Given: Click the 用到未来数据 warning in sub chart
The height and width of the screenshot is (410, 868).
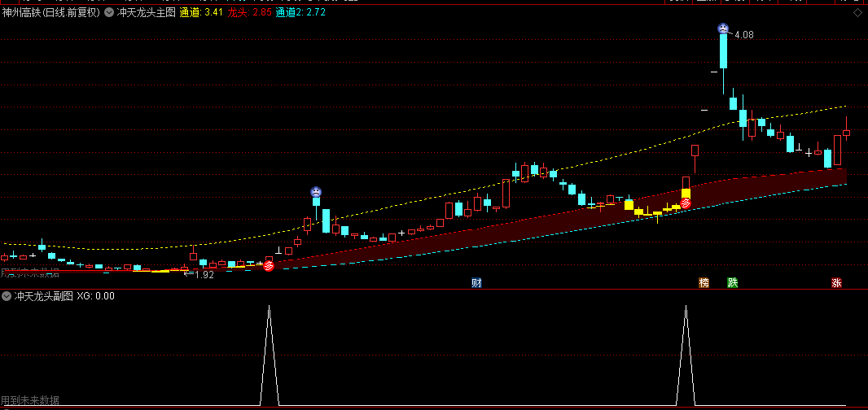Looking at the screenshot, I should [x=30, y=400].
